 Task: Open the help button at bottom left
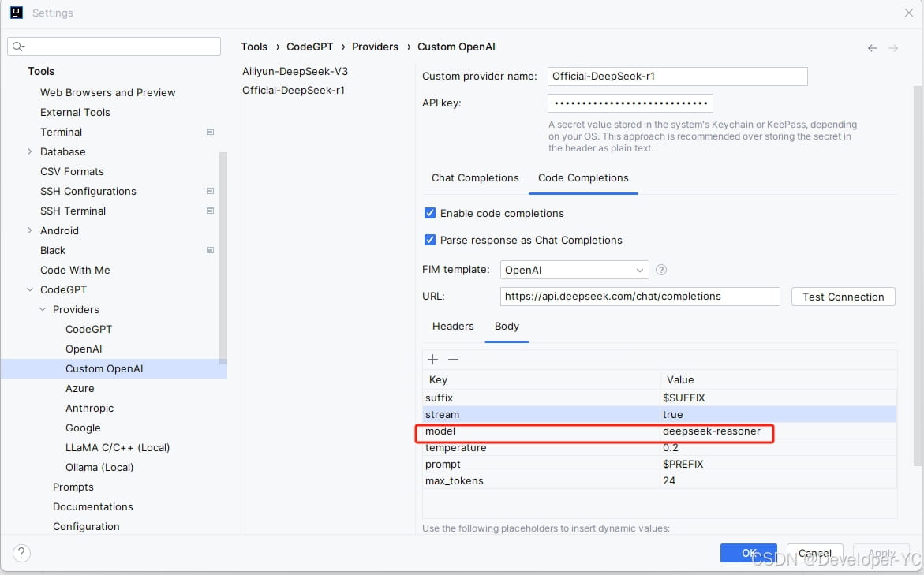(21, 553)
